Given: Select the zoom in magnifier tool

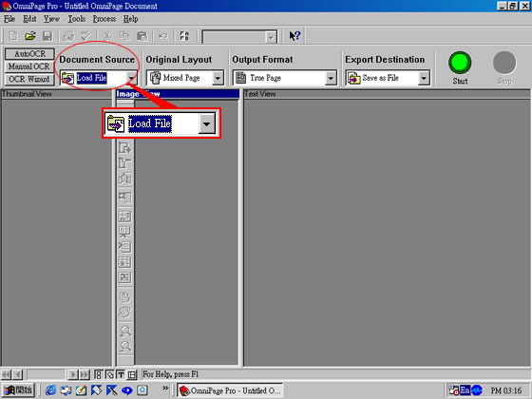Looking at the screenshot, I should pos(124,331).
